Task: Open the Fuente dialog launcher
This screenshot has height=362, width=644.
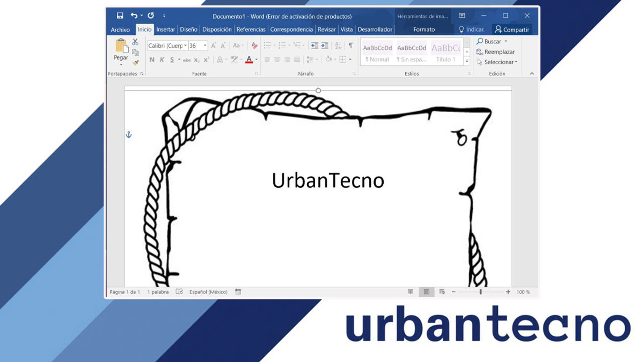Action: [257, 74]
